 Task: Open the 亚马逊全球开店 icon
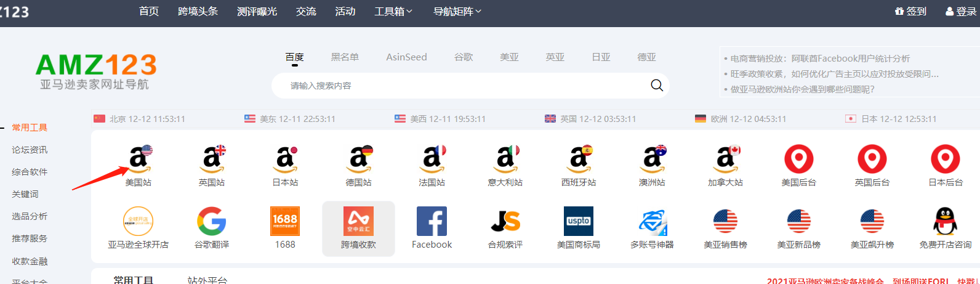point(139,221)
